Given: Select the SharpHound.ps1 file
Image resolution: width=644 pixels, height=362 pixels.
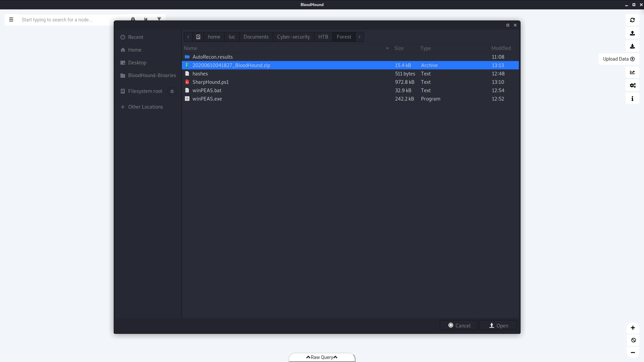Looking at the screenshot, I should (350, 82).
